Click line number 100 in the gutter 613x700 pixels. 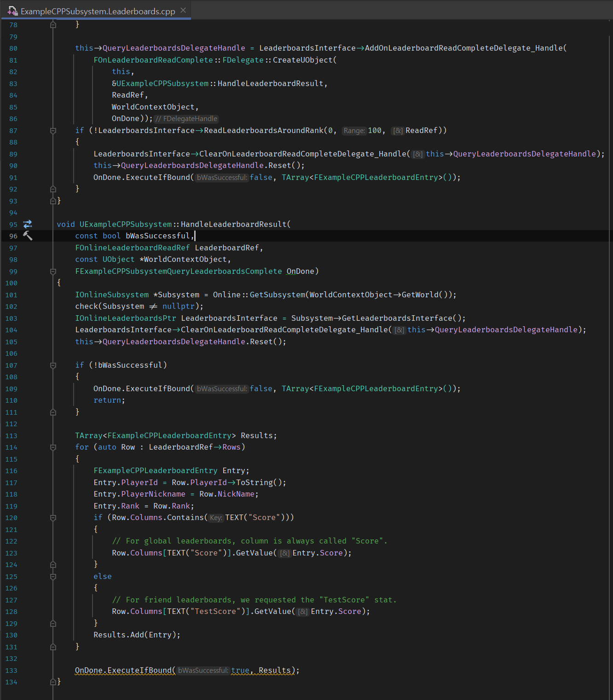tap(12, 283)
